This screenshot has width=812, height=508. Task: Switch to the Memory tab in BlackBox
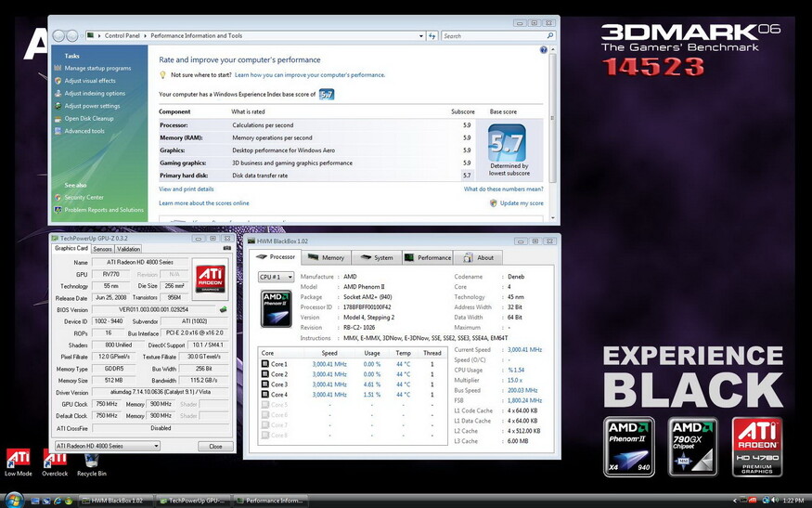[325, 257]
